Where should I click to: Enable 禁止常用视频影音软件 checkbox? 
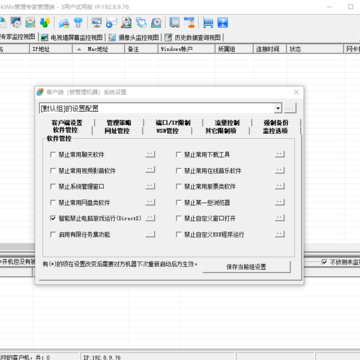point(53,171)
